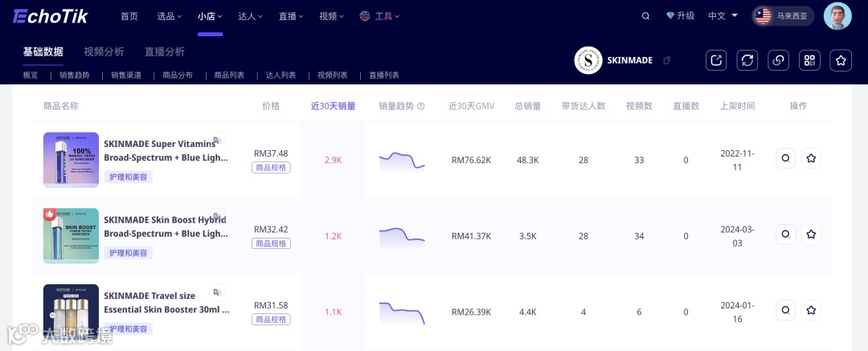The width and height of the screenshot is (868, 351).
Task: Sort by 带货达人数 column header
Action: 583,106
